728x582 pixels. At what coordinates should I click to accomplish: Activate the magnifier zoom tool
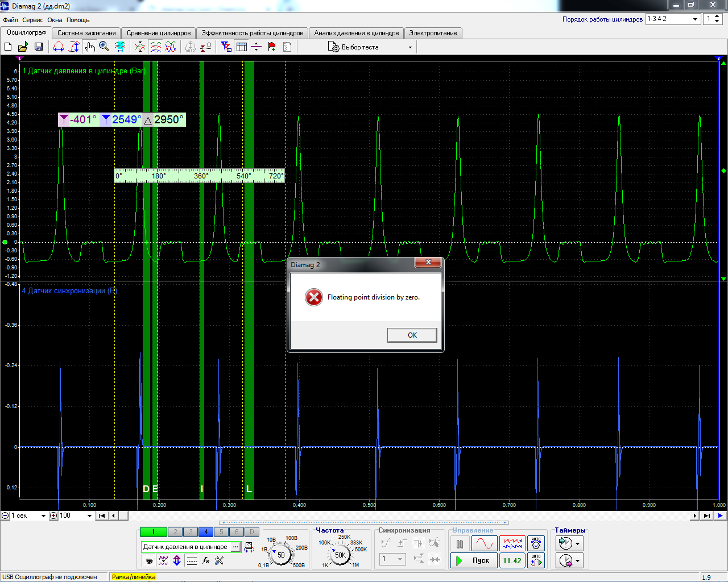pos(104,47)
